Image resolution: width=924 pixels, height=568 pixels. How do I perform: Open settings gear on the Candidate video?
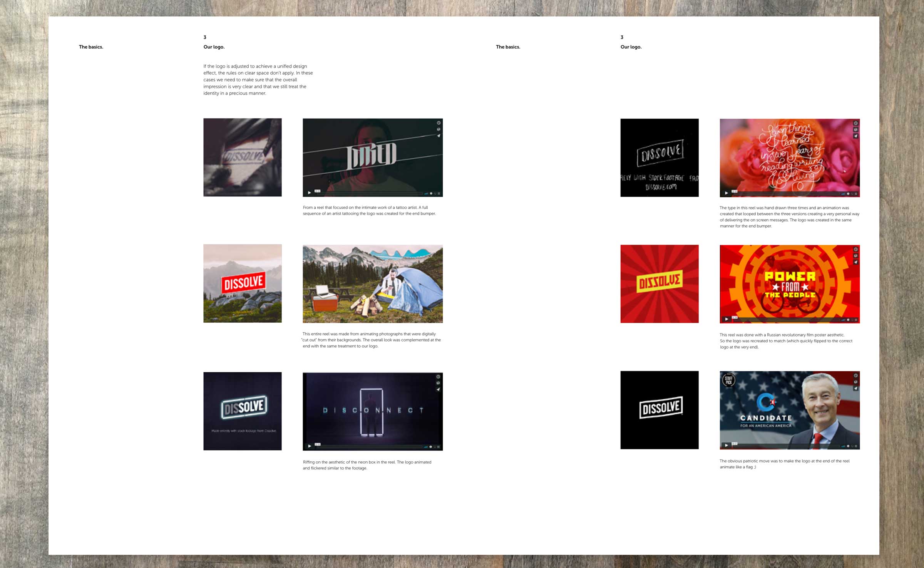point(848,446)
